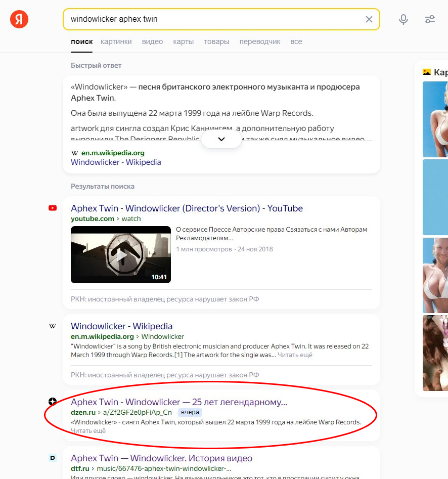Click the Результаты поиска heading
The height and width of the screenshot is (479, 448).
point(103,186)
